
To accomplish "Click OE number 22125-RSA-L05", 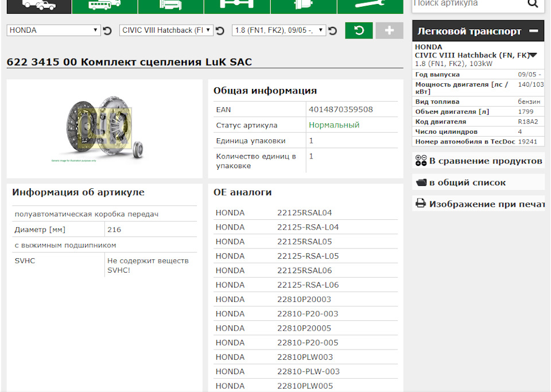I will [x=308, y=256].
